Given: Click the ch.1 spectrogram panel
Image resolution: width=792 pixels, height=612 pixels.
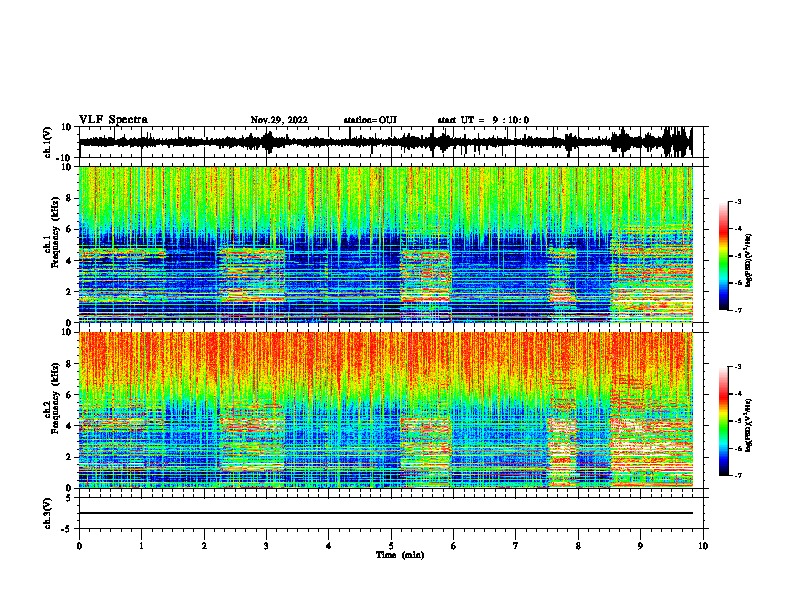Looking at the screenshot, I should (386, 244).
